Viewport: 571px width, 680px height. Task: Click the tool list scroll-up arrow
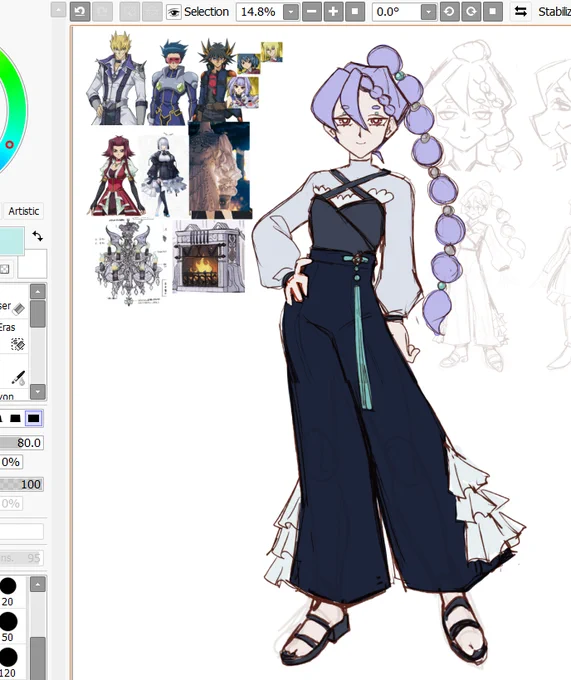tap(38, 291)
